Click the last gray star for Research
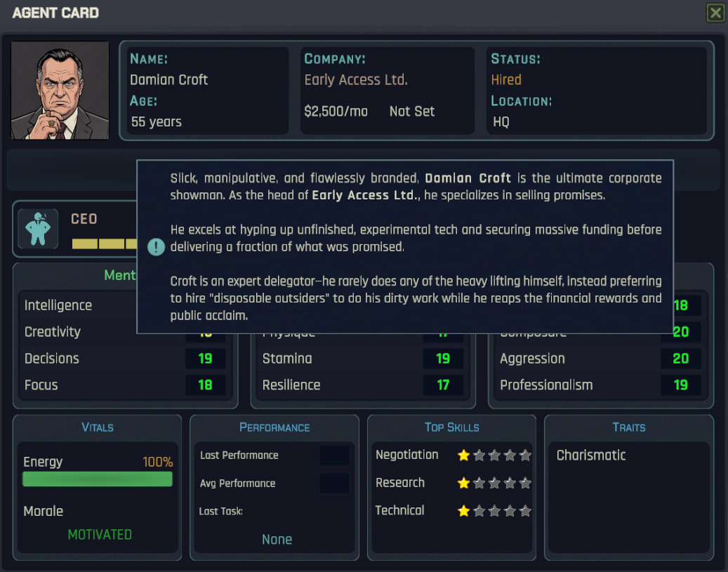The width and height of the screenshot is (728, 572). (x=525, y=483)
